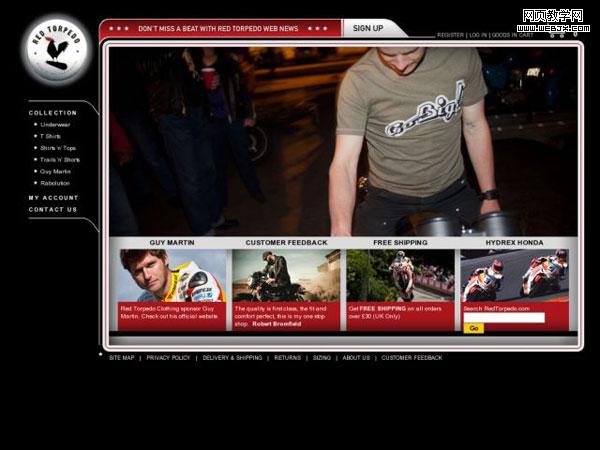
Task: Open Delivery & Shipping footer link
Action: point(232,358)
